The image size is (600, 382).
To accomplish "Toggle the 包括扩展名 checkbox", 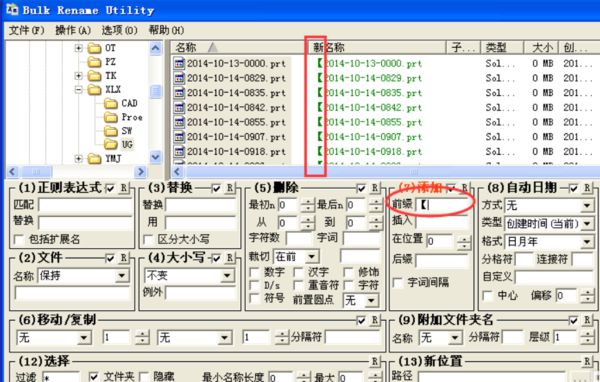I will [18, 240].
